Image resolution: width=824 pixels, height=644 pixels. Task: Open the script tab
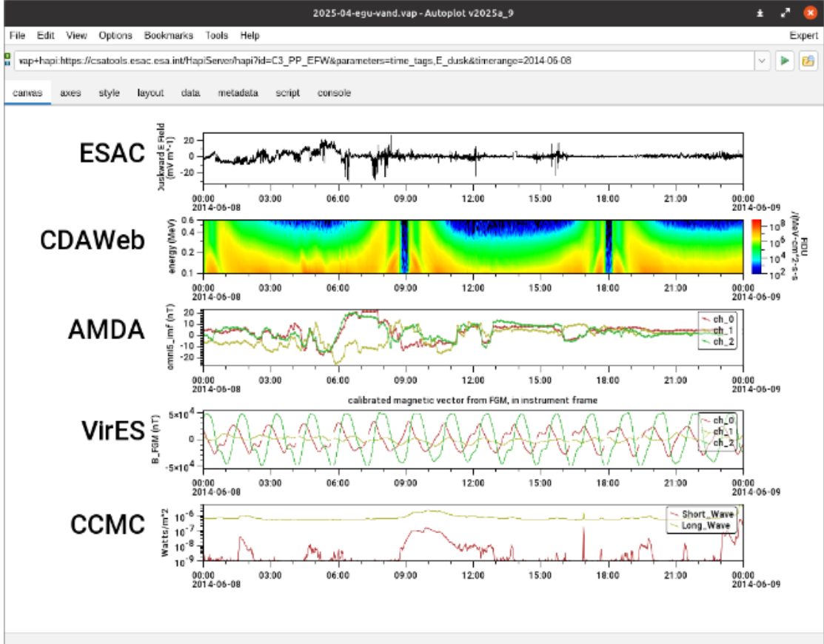(x=289, y=93)
